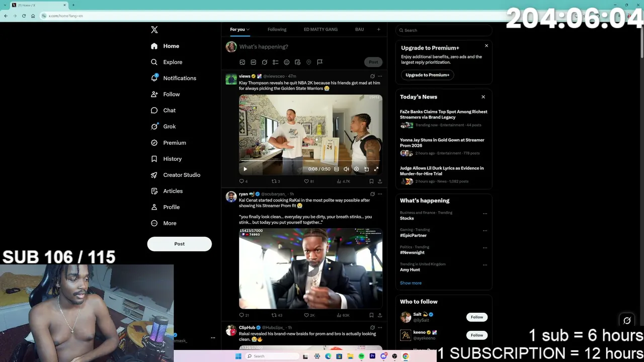Click the flag icon in composer
Screen dimensions: 644x362
(x=320, y=62)
